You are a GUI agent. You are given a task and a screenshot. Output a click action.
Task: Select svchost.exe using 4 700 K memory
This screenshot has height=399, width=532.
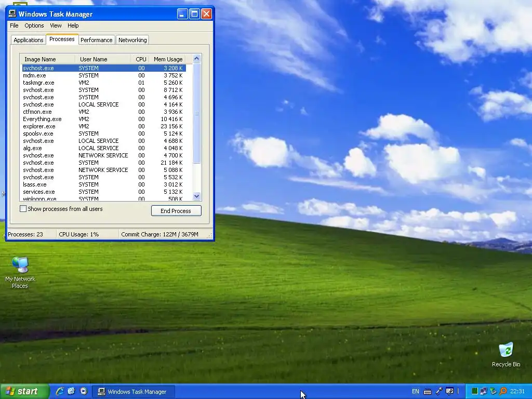(104, 155)
